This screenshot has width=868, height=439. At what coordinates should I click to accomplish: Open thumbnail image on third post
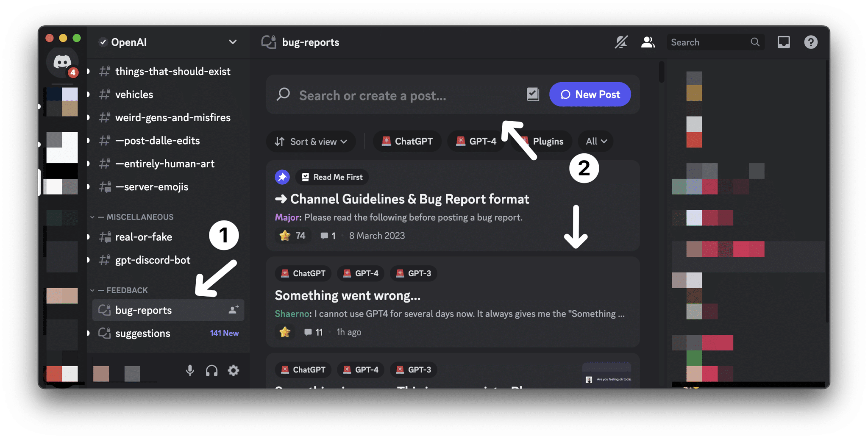pos(606,375)
